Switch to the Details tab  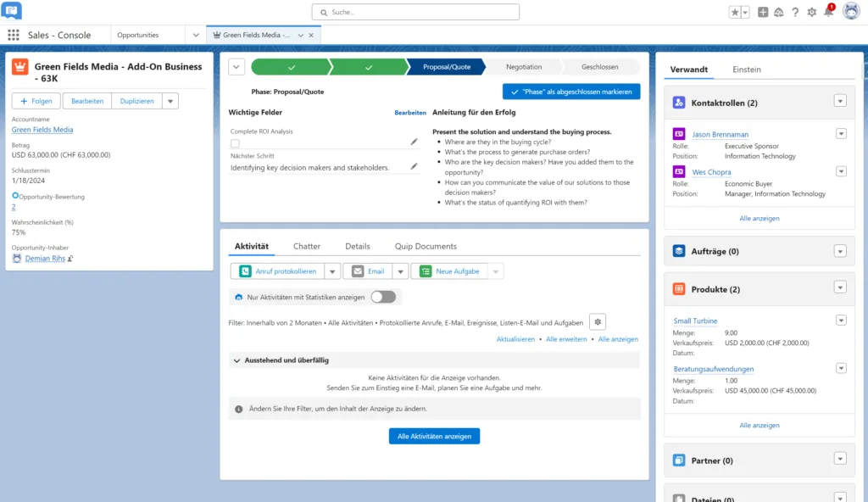pos(358,247)
